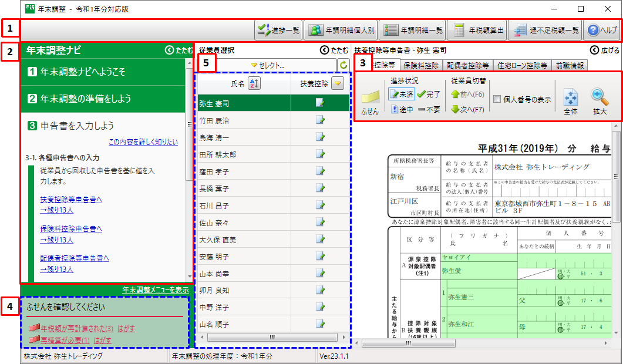Screen dimensions: 623x364
Task: Collapse 年末調整ナビ with たたむ
Action: tap(179, 50)
